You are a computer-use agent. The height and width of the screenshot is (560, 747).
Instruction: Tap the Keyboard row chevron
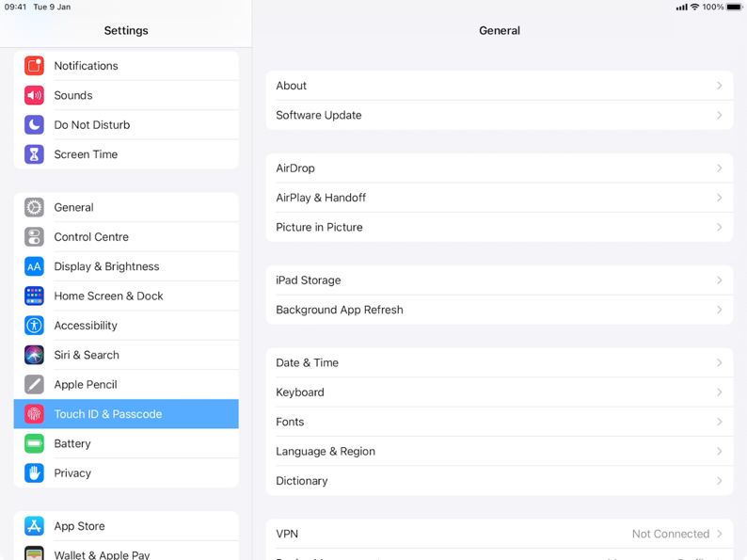(x=720, y=392)
